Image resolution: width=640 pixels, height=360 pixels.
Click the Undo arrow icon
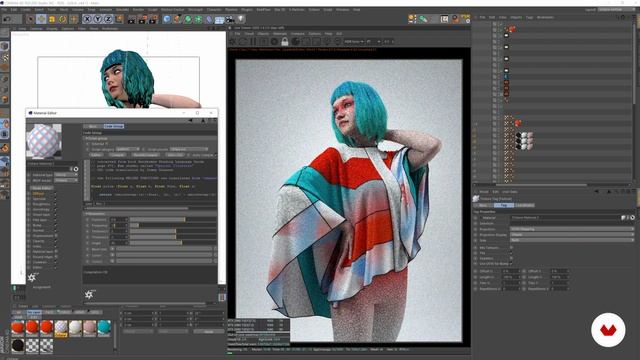tap(7, 19)
